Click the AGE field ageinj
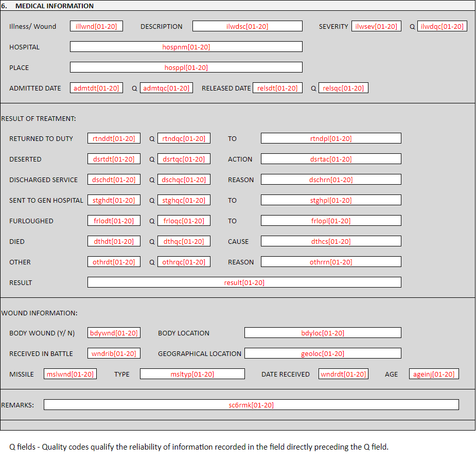 434,374
